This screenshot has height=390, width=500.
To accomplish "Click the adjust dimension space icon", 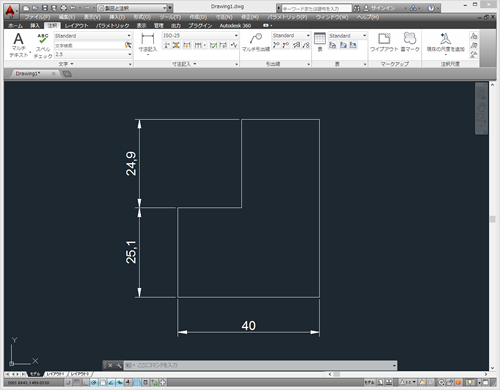I will click(x=176, y=45).
